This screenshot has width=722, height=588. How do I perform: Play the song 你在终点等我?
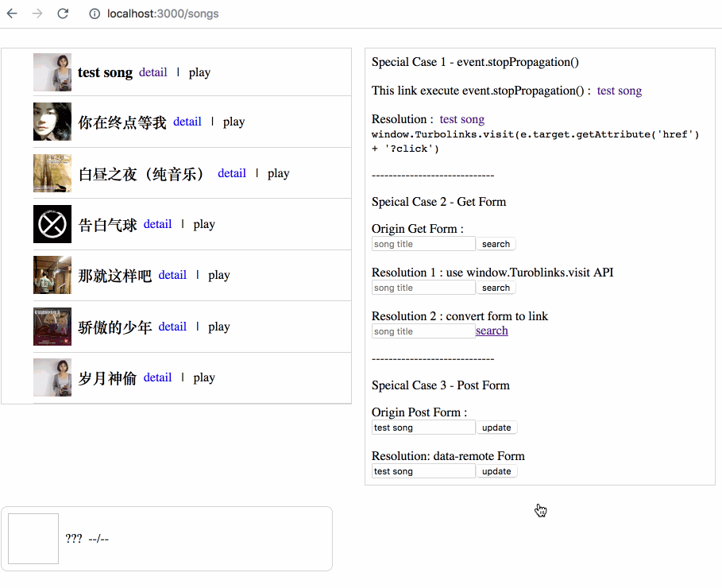tap(234, 122)
